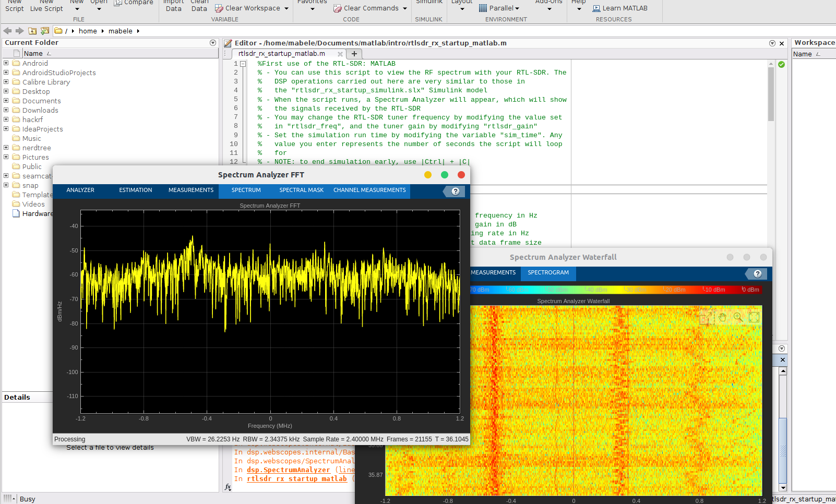Image resolution: width=836 pixels, height=504 pixels.
Task: Select SPECTROGRAM tab in Waterfall window
Action: click(x=548, y=273)
